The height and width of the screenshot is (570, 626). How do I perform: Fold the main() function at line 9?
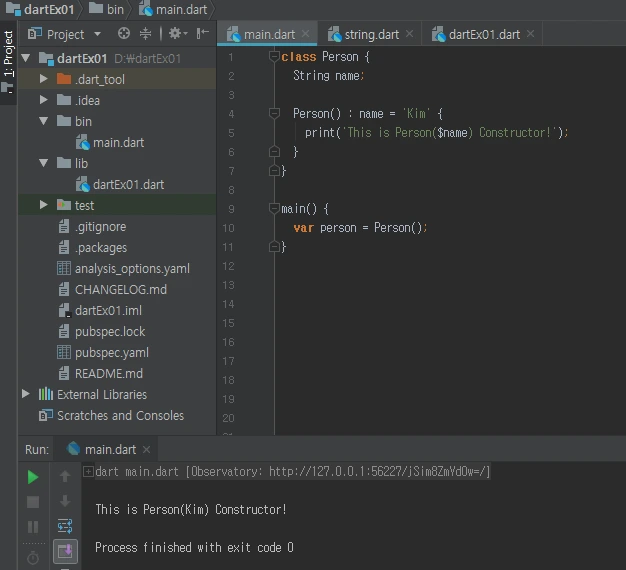(x=274, y=208)
